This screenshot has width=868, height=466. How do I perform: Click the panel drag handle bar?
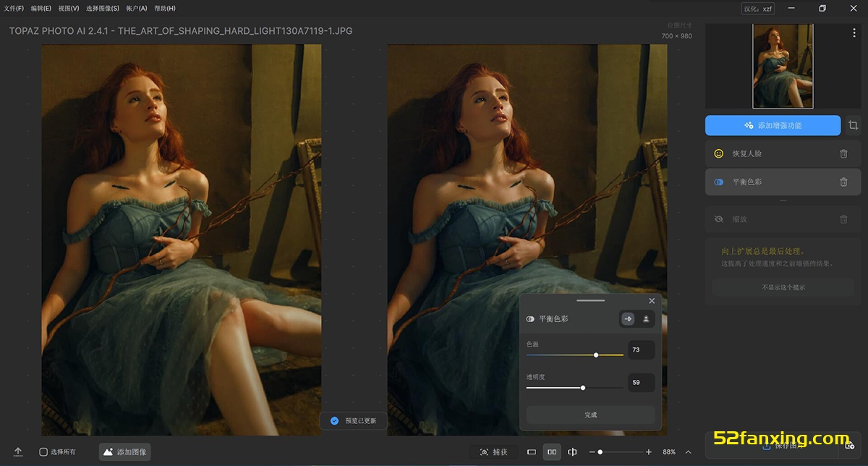tap(590, 300)
